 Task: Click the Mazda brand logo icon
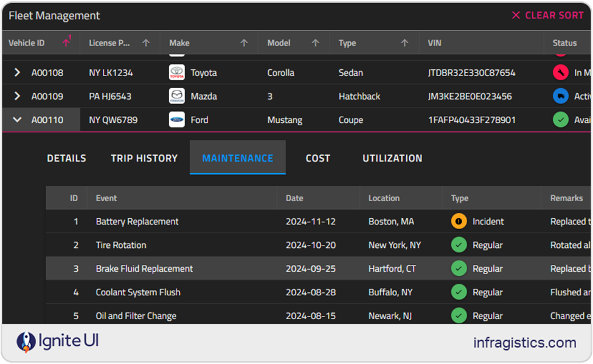coord(176,96)
